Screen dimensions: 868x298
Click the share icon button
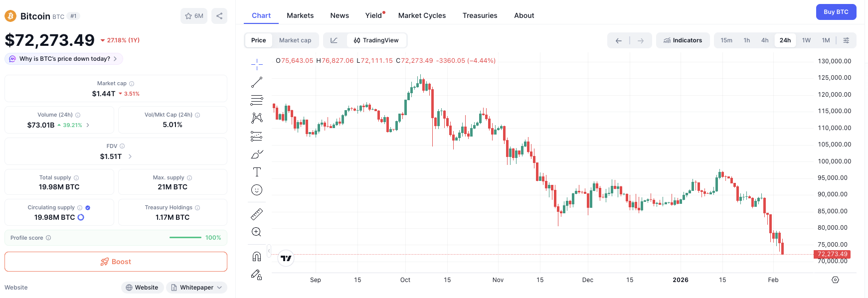pos(219,16)
